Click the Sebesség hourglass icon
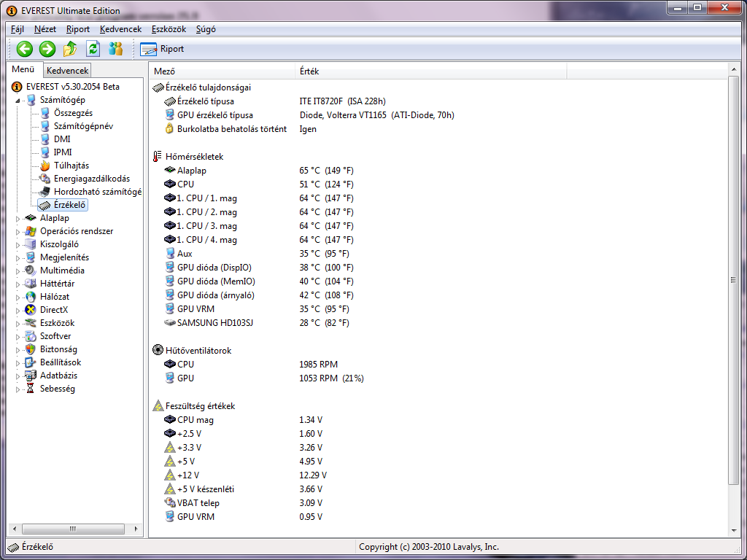 (x=31, y=389)
